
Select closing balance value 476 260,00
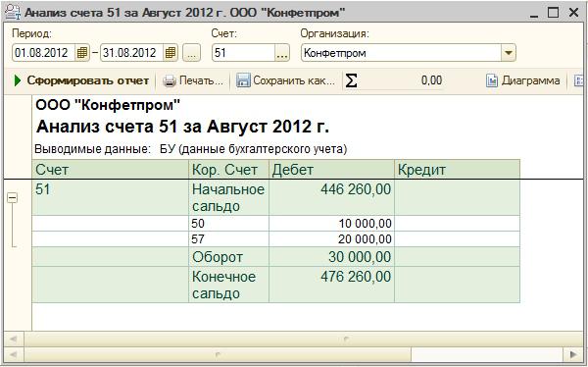click(331, 285)
